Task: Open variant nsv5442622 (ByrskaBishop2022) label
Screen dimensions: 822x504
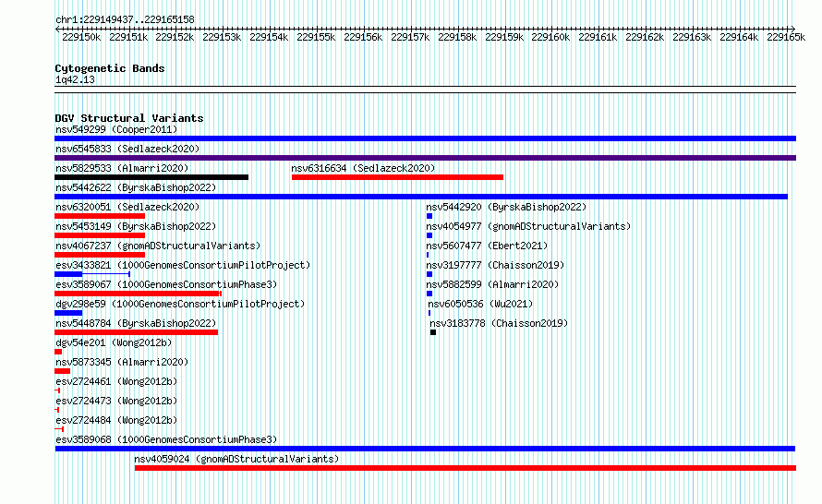Action: [136, 187]
